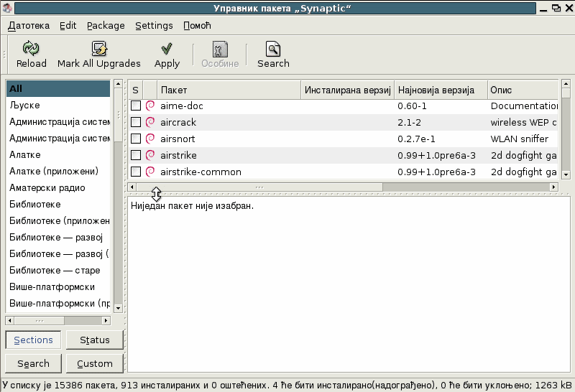This screenshot has width=575, height=392.
Task: Select the All section
Action: (x=58, y=88)
